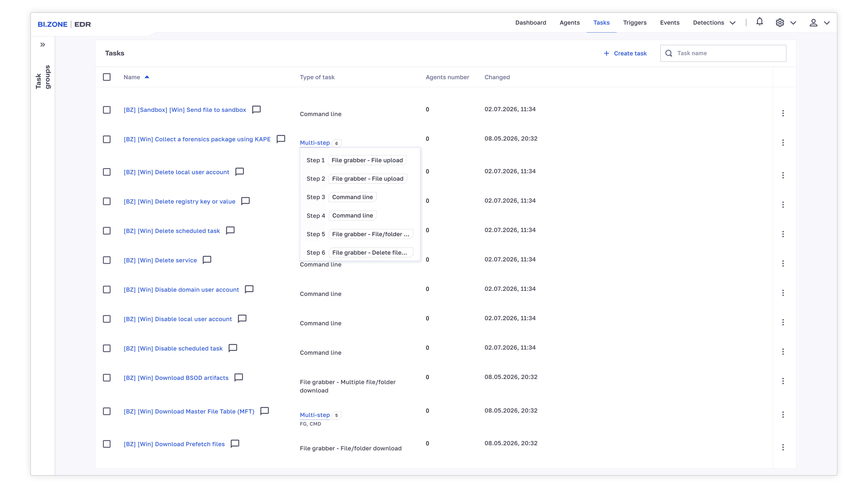Click the BI.ZONE EDR logo
This screenshot has height=488, width=868.
[64, 24]
